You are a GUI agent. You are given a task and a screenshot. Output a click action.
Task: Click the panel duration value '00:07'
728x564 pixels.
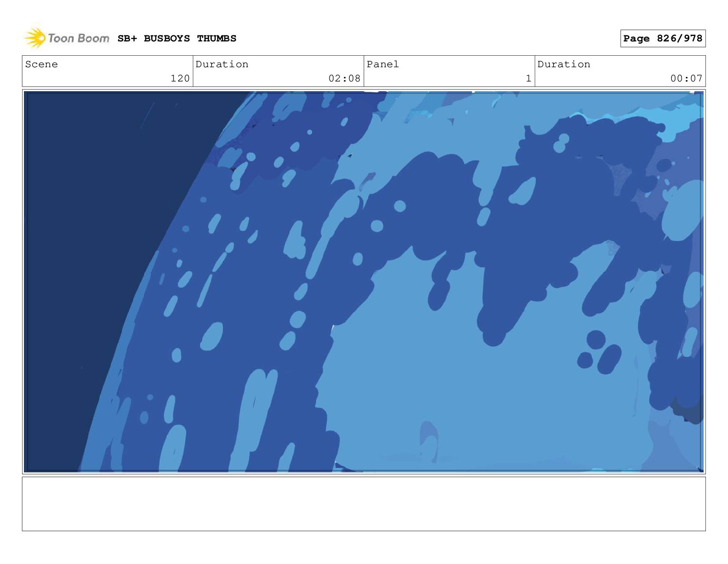point(686,79)
